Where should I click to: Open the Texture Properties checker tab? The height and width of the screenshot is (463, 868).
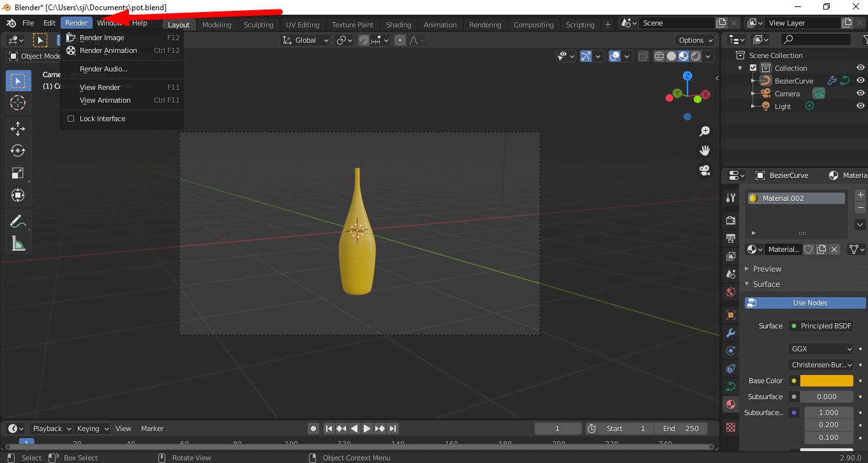tap(730, 427)
